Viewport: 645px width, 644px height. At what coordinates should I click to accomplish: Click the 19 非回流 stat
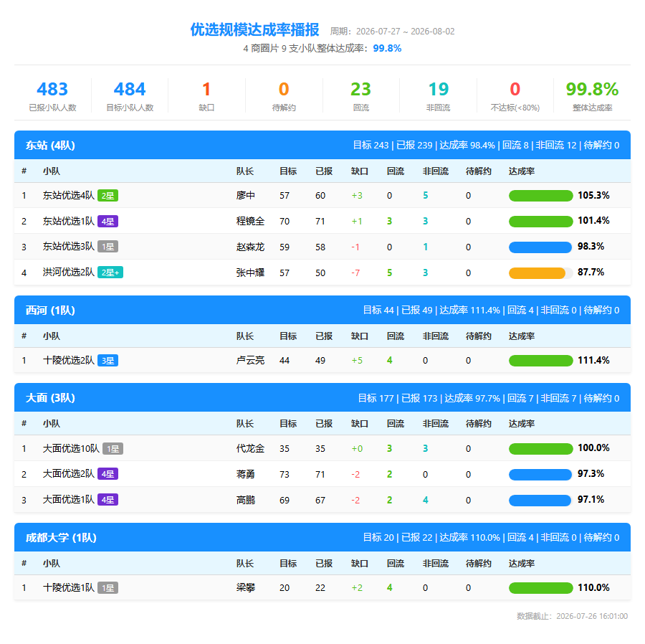coord(438,96)
